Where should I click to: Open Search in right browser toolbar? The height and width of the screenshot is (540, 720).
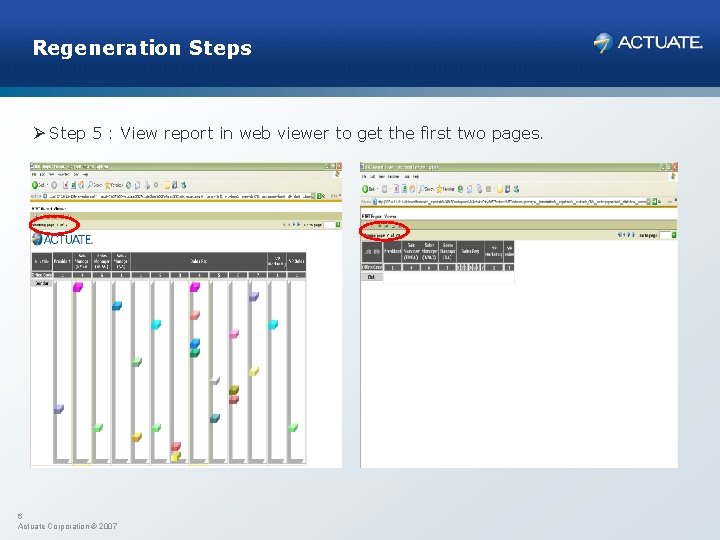426,189
